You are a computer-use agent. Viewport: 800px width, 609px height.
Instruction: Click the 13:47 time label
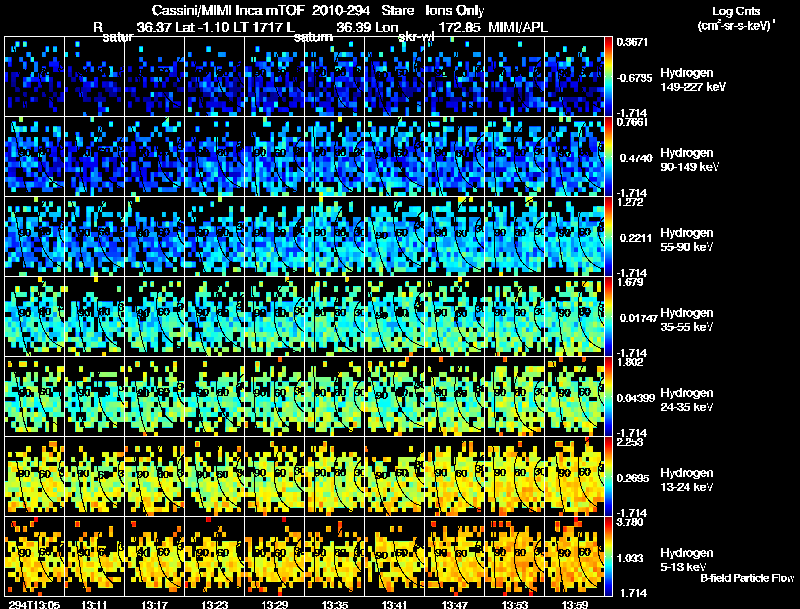(x=455, y=604)
